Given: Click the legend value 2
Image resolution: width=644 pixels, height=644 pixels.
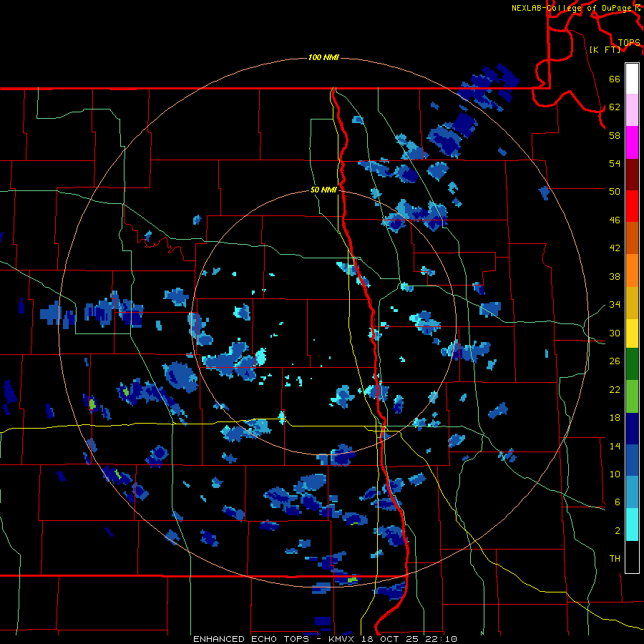Looking at the screenshot, I should (618, 531).
